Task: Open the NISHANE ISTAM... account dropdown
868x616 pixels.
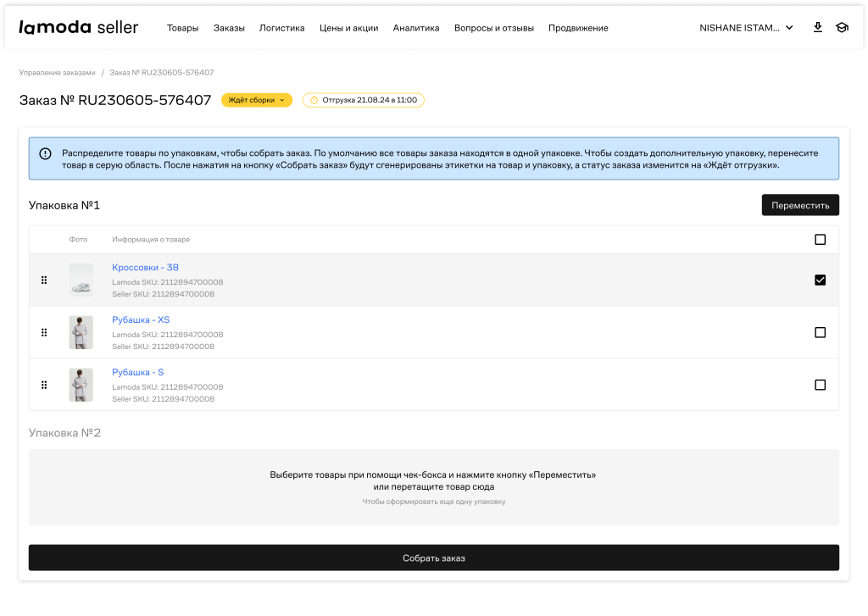Action: pos(746,28)
